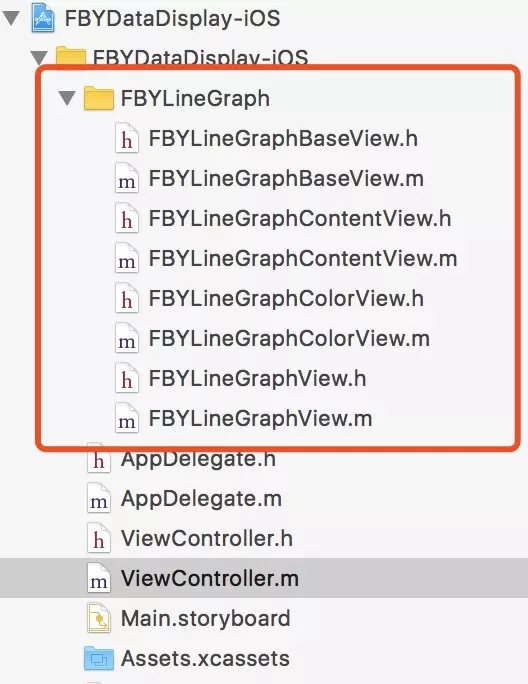Click the header icon of FBYLineGraphBaseView.h
This screenshot has width=528, height=684.
(127, 139)
